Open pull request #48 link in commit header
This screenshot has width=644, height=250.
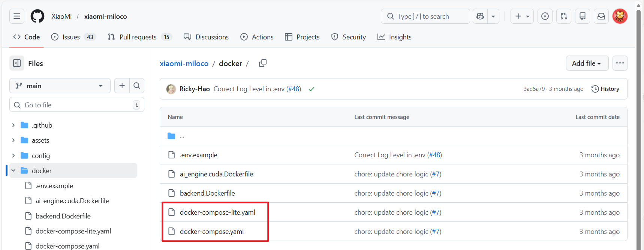coord(294,89)
